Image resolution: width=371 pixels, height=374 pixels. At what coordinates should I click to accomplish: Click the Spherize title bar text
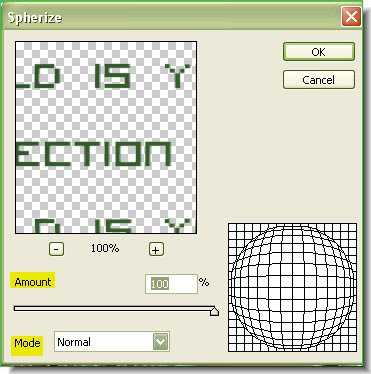35,17
